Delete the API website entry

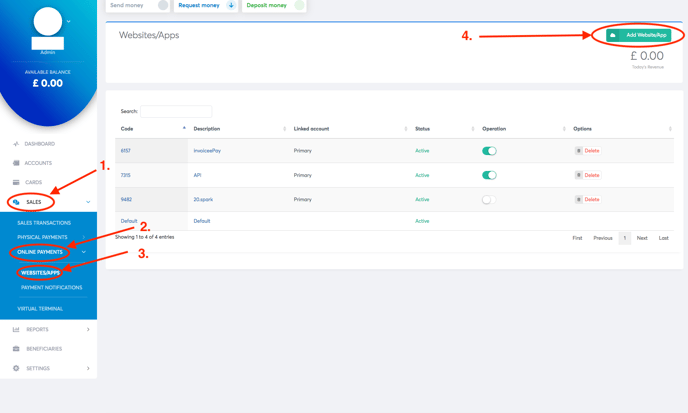[x=588, y=175]
